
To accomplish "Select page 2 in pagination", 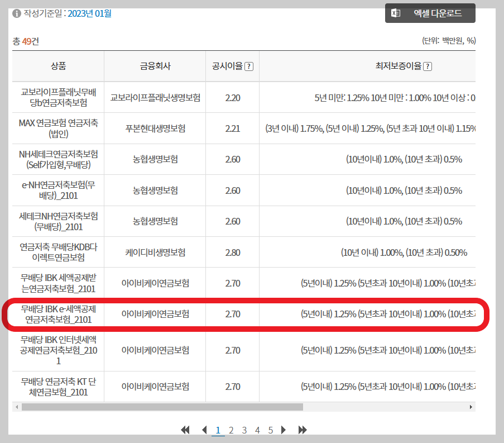I will (231, 430).
